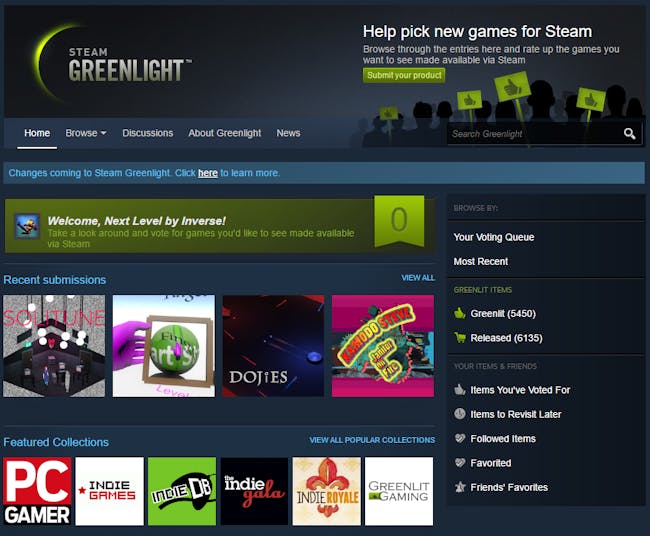The width and height of the screenshot is (650, 536).
Task: Click VIEW ALL POPULAR COLLECTIONS link
Action: (372, 440)
